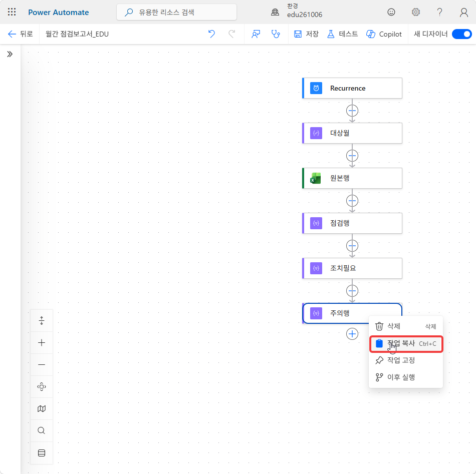Screen dimensions: 476x474
Task: Click the redo arrow icon
Action: click(x=231, y=34)
